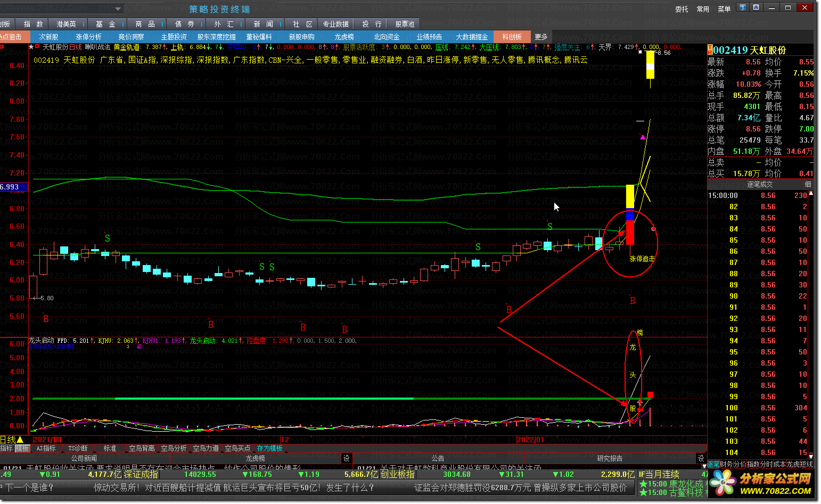This screenshot has width=821, height=504.
Task: Select the 逐笔成交 header
Action: (760, 184)
